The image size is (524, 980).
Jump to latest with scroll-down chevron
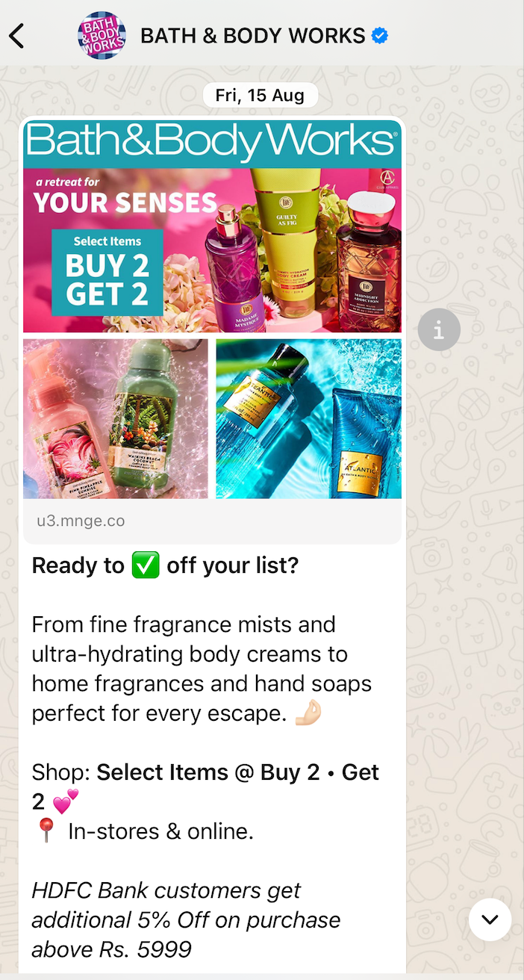(490, 919)
